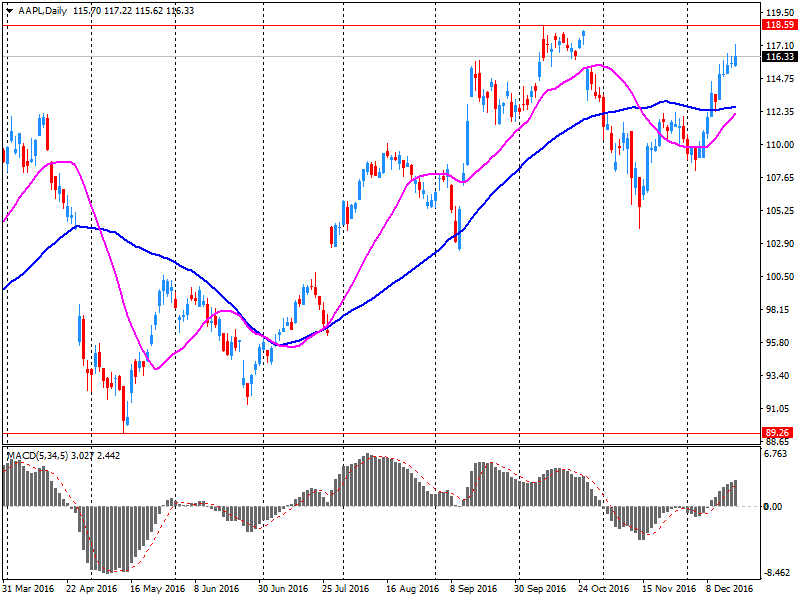Select the 118.59 red price label

(780, 24)
